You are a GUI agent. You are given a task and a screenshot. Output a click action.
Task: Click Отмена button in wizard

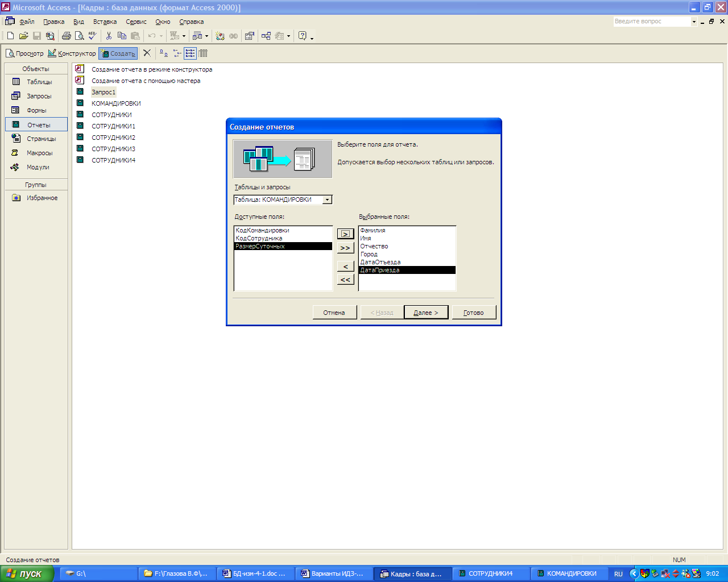point(334,313)
